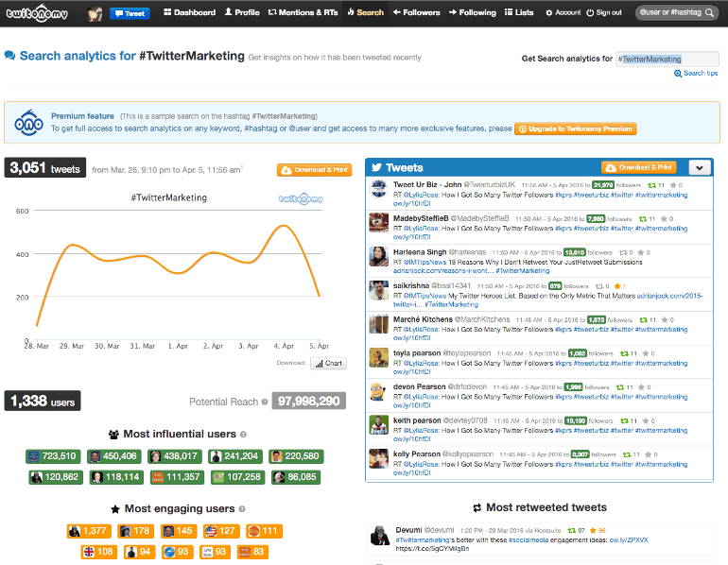728x565 pixels.
Task: Select engaging user badge 145
Action: (x=179, y=531)
